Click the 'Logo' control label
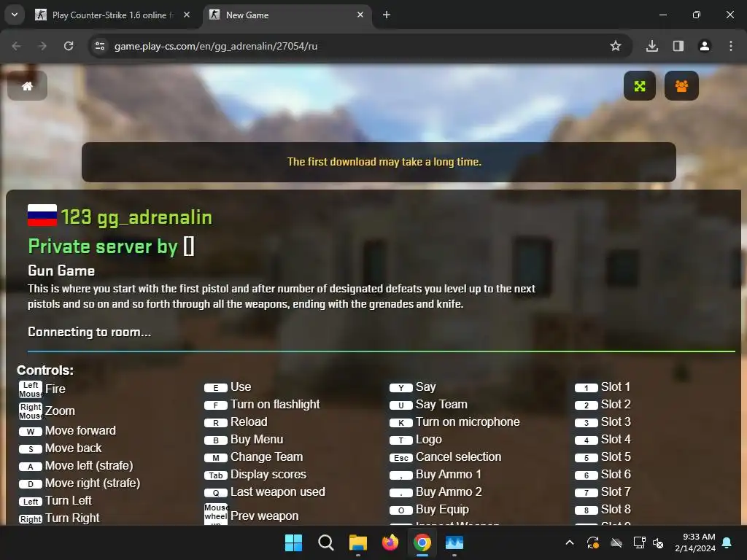 click(429, 440)
